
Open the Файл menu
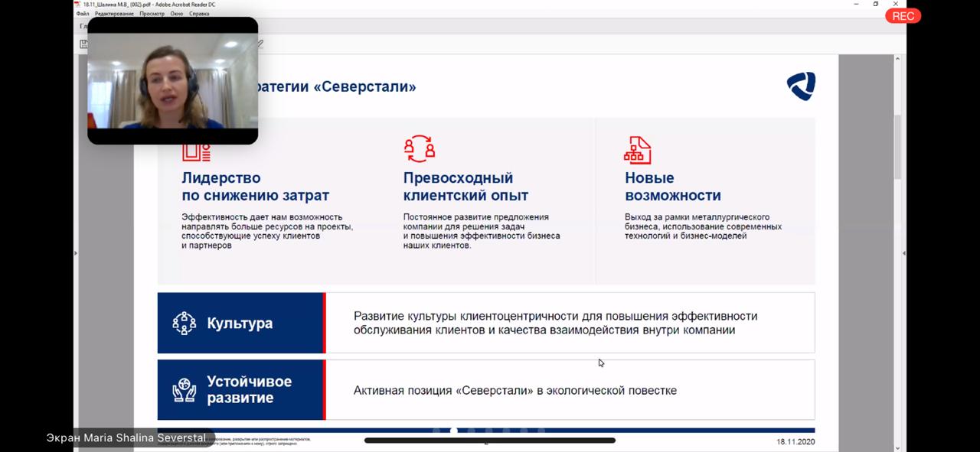[x=82, y=14]
